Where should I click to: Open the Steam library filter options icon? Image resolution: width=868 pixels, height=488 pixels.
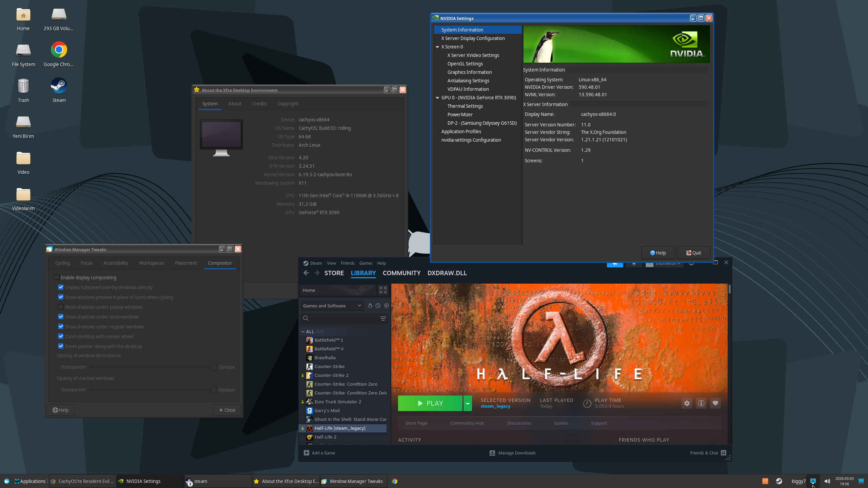[x=383, y=318]
